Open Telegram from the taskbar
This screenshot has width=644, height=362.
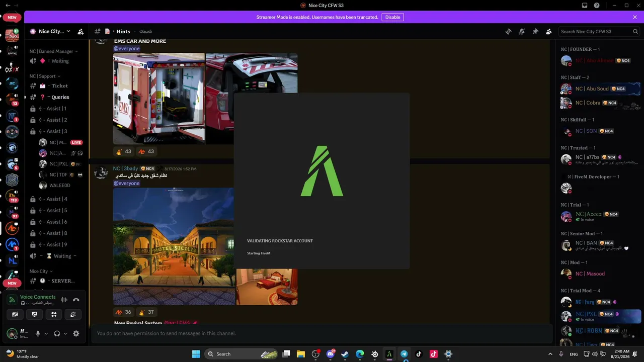[x=404, y=354]
